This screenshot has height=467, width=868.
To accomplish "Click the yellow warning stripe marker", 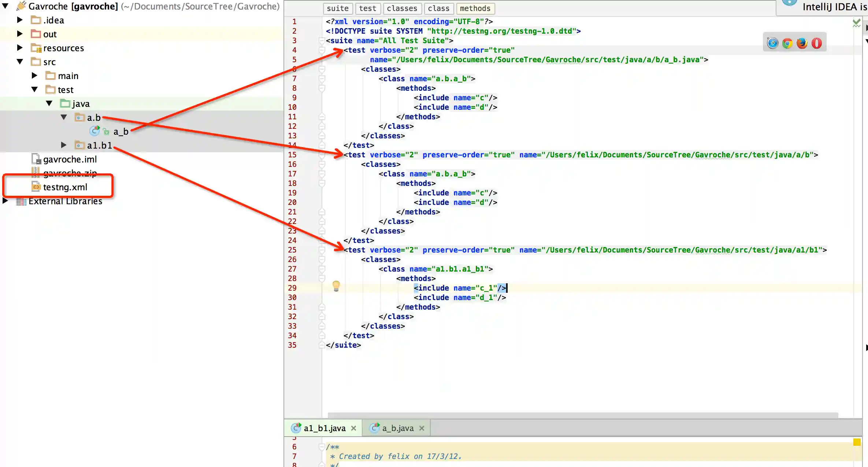I will pyautogui.click(x=857, y=442).
